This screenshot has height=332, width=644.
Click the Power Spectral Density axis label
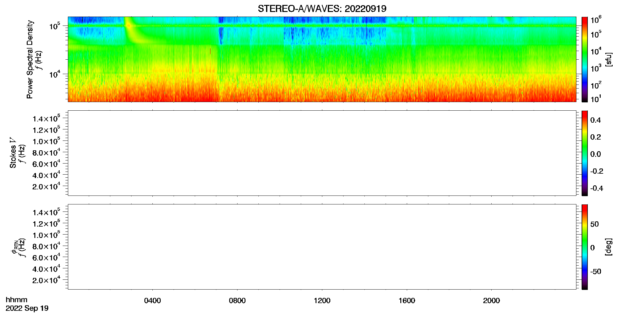click(30, 59)
